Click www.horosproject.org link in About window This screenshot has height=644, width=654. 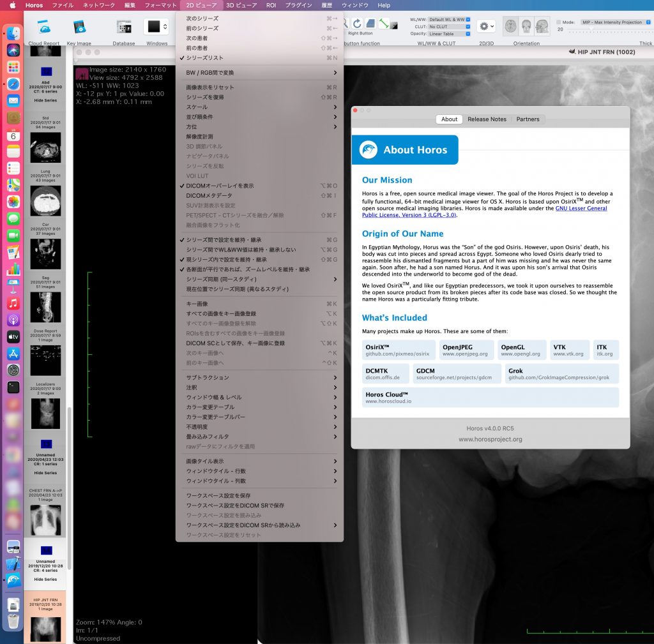point(490,439)
